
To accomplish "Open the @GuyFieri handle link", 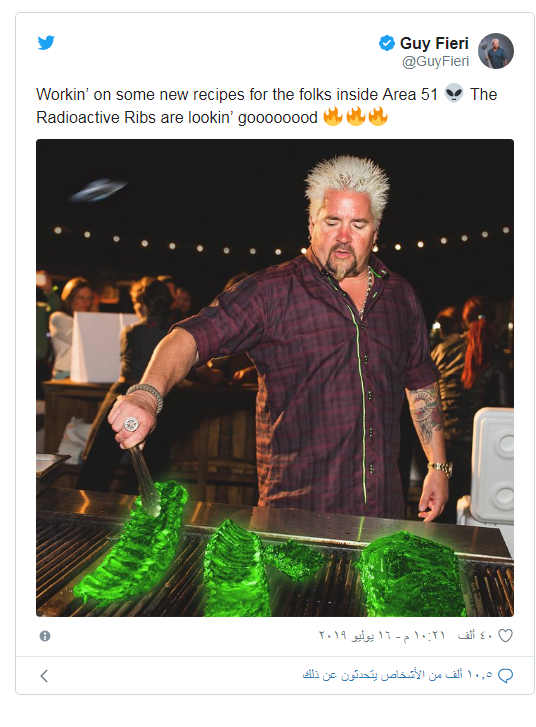I will [435, 61].
